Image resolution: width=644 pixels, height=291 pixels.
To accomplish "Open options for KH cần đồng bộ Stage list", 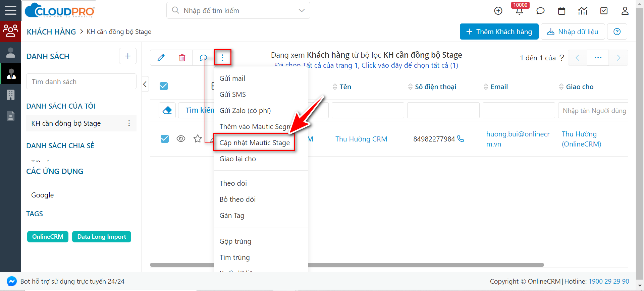I will point(129,123).
